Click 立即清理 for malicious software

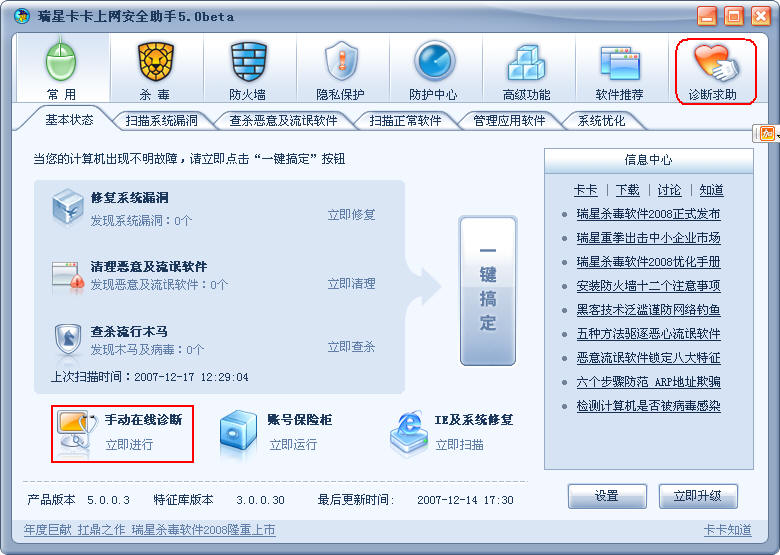351,283
